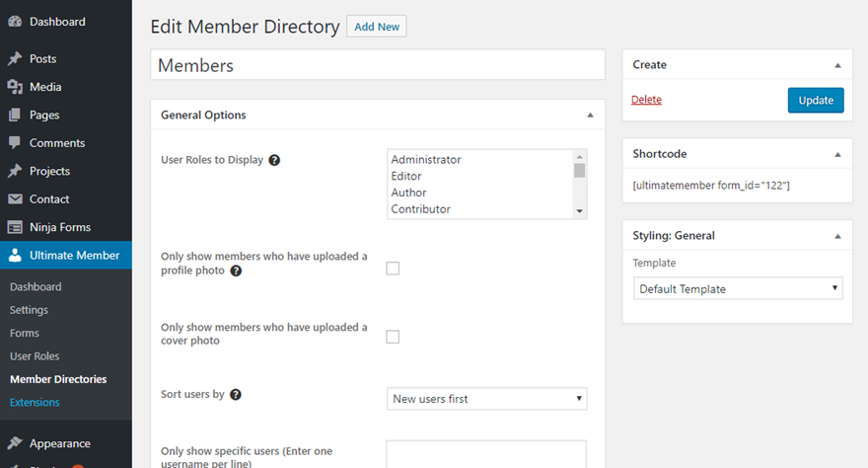Click help icon beside User Roles to Display
Screen dimensions: 868x468
tap(274, 160)
